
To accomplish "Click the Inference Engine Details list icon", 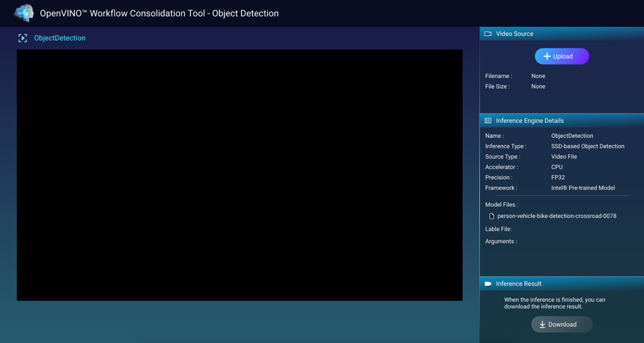I will pyautogui.click(x=488, y=121).
